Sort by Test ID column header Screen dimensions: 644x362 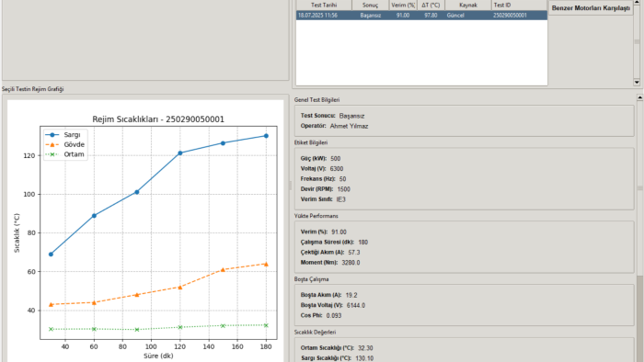(x=519, y=5)
